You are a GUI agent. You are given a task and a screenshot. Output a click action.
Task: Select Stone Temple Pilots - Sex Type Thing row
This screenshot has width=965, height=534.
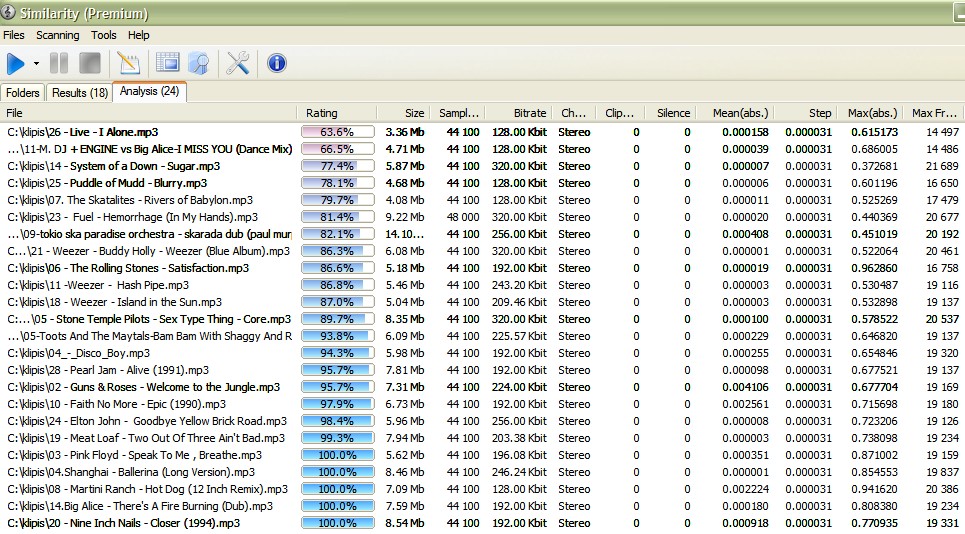coord(482,319)
